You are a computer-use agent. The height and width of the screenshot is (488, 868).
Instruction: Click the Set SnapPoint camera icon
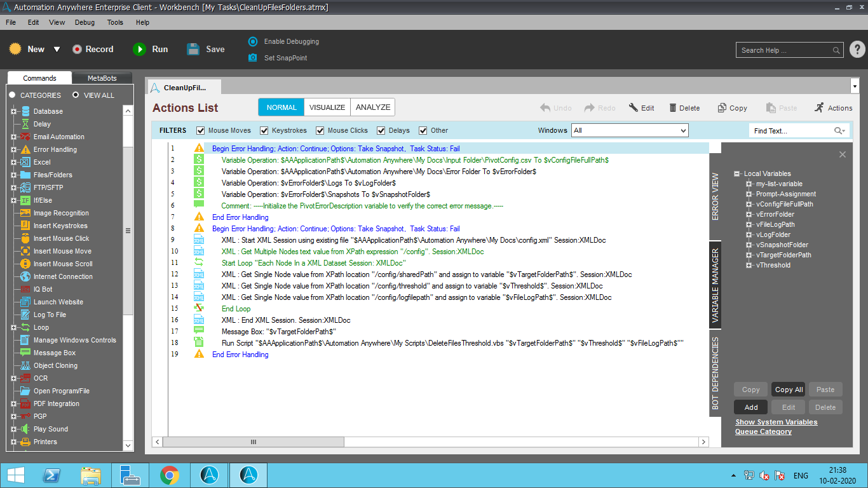coord(253,58)
